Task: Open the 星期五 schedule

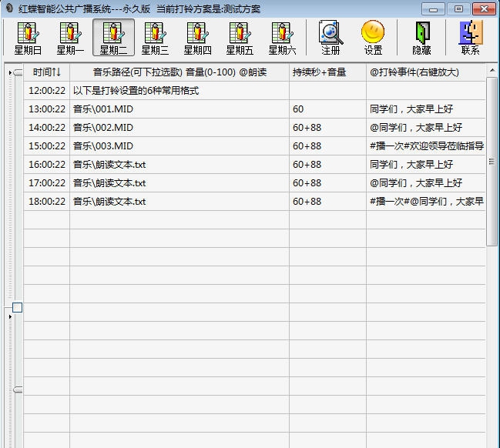Action: pyautogui.click(x=240, y=38)
